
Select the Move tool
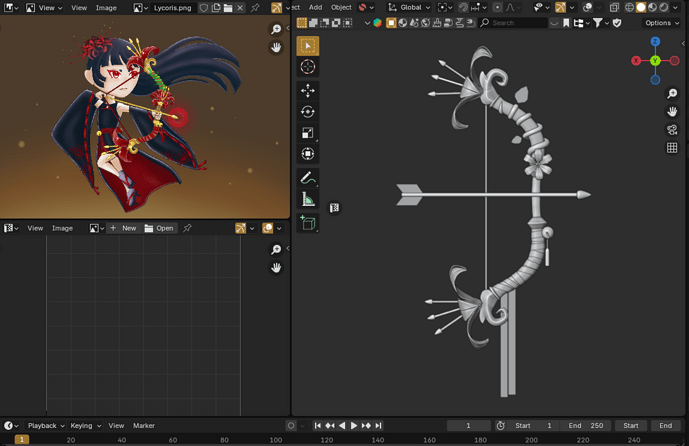[x=308, y=91]
